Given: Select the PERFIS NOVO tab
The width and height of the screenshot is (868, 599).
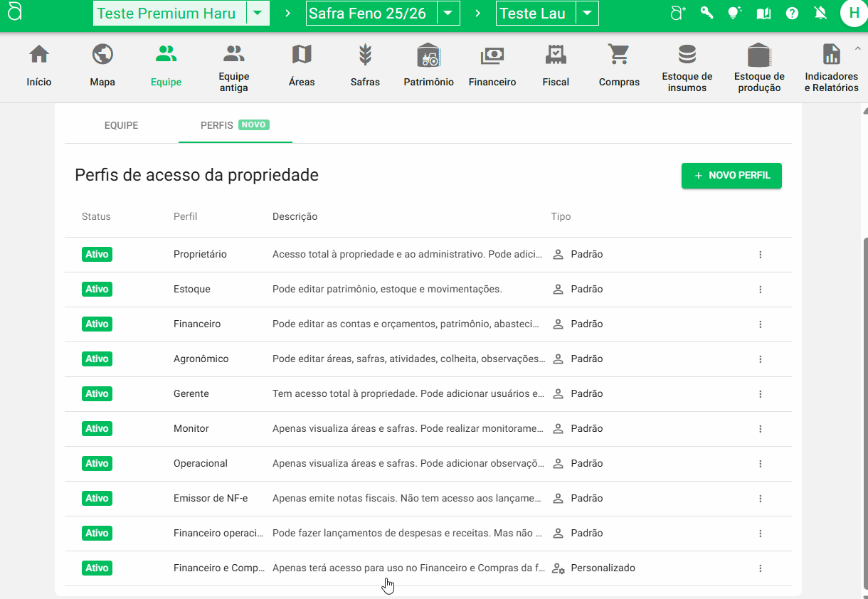Looking at the screenshot, I should [235, 125].
